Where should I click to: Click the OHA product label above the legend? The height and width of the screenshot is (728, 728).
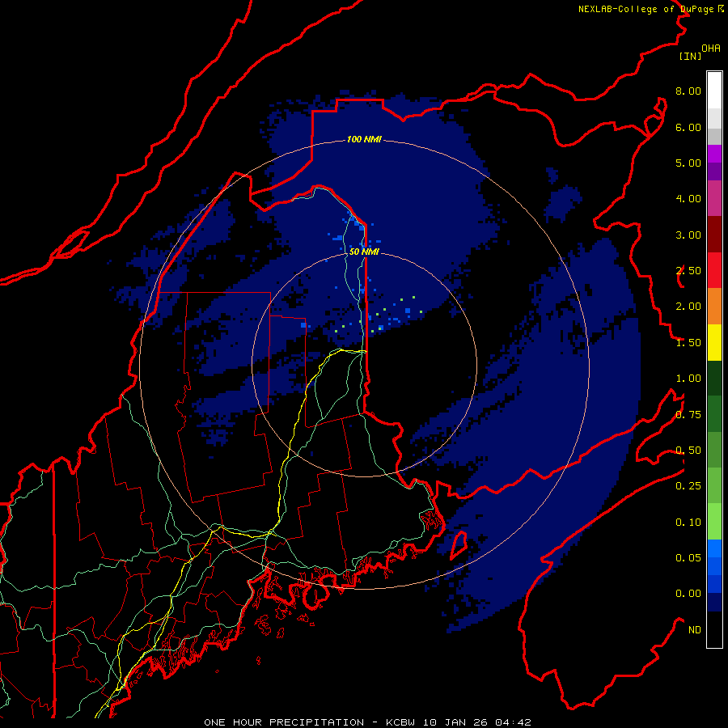click(x=711, y=48)
